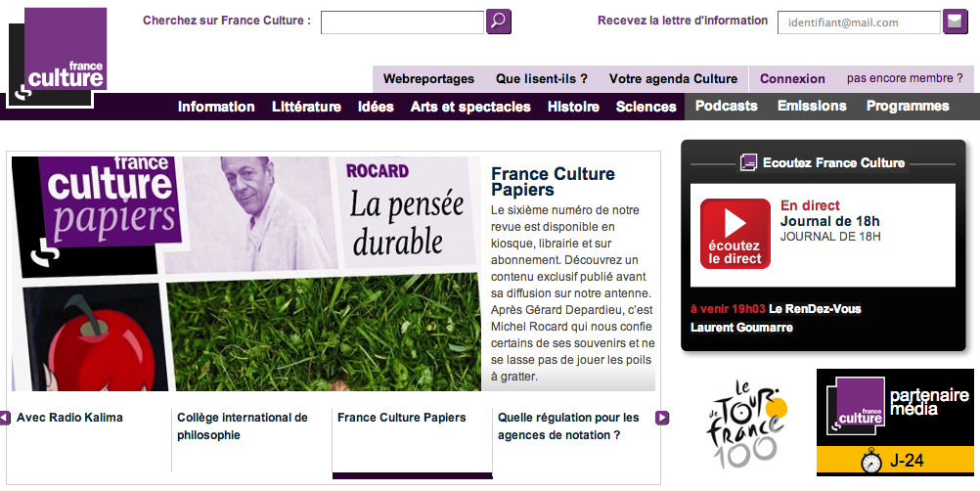Screen dimensions: 980x491
Task: Open Que lisent-ils ?
Action: [542, 78]
